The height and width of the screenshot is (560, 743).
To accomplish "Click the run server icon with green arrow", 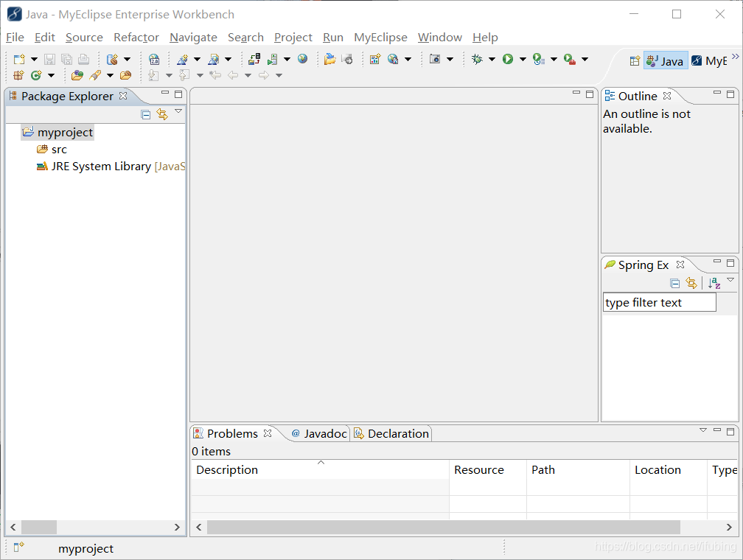I will coord(273,59).
